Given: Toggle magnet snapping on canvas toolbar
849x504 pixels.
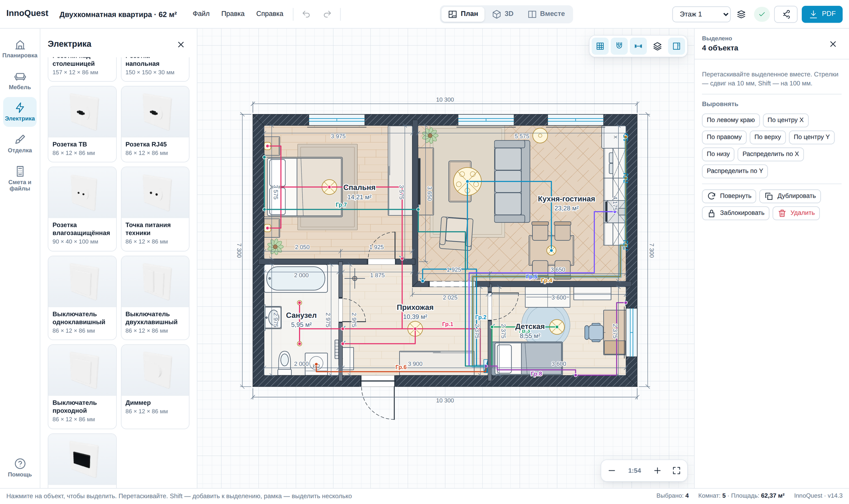Looking at the screenshot, I should point(619,46).
